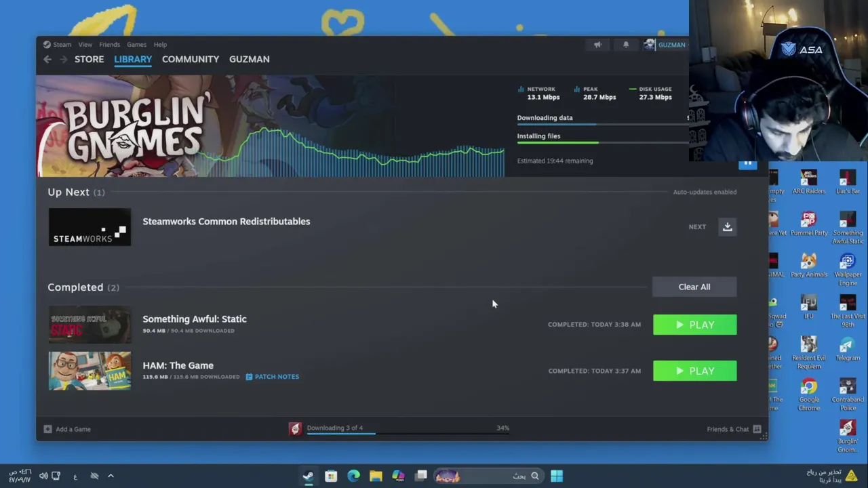Image resolution: width=868 pixels, height=488 pixels.
Task: Open Wallpaper Engine desktop shortcut
Action: pyautogui.click(x=848, y=269)
